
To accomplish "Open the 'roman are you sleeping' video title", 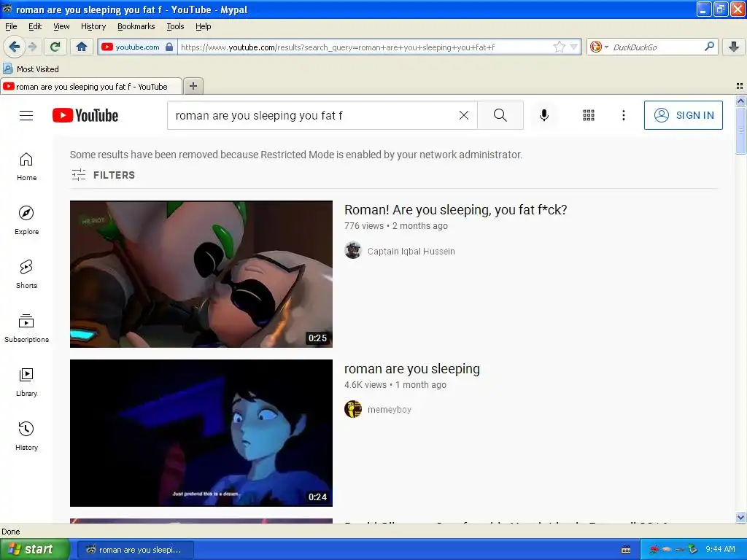I will [x=412, y=368].
